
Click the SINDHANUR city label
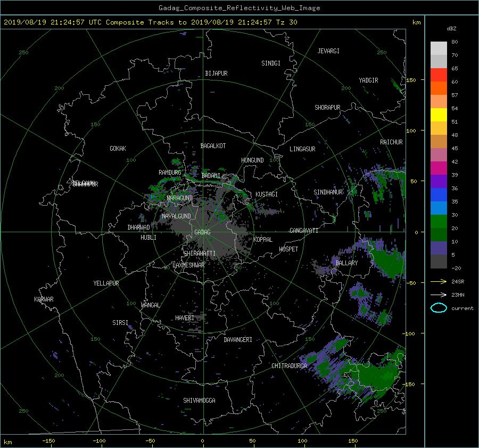click(328, 192)
